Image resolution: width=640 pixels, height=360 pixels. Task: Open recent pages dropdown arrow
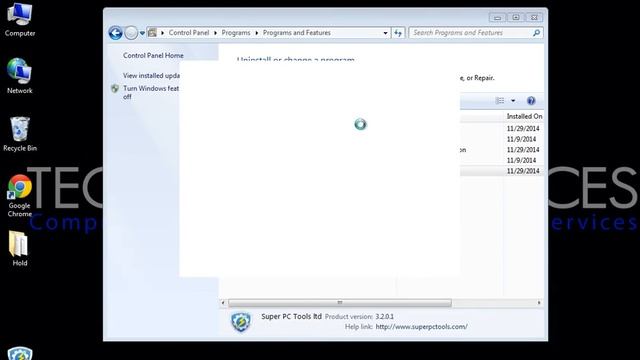click(142, 33)
